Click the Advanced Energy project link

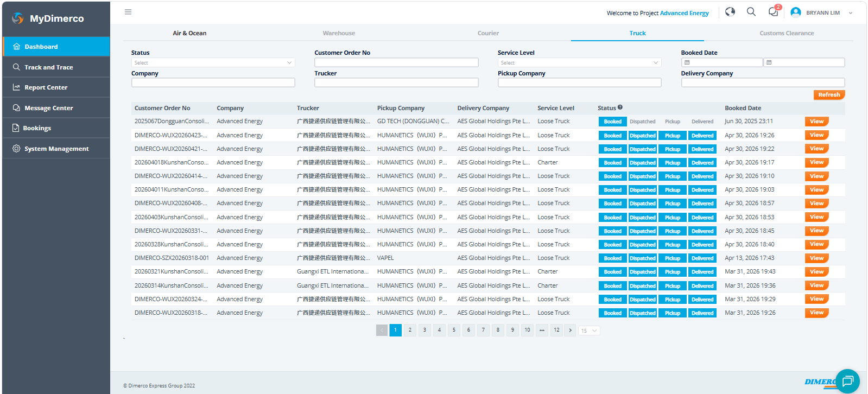click(x=684, y=13)
